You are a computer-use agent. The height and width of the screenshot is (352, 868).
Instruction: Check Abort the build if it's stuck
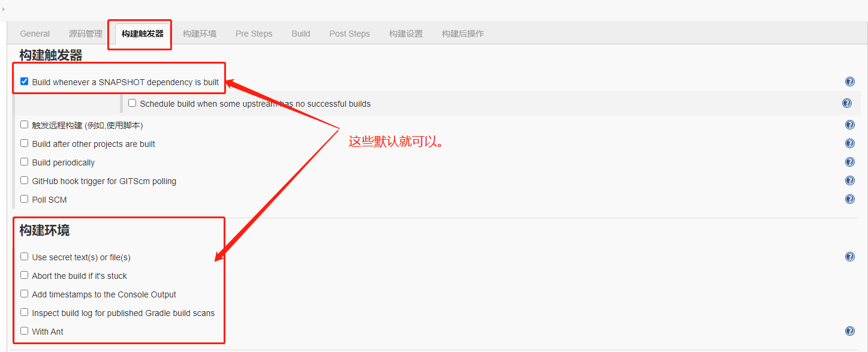point(25,275)
